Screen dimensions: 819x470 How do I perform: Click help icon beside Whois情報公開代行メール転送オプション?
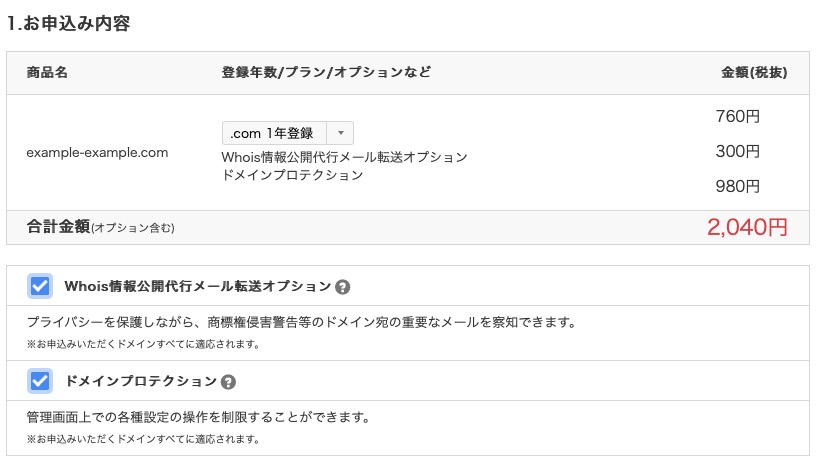[343, 287]
